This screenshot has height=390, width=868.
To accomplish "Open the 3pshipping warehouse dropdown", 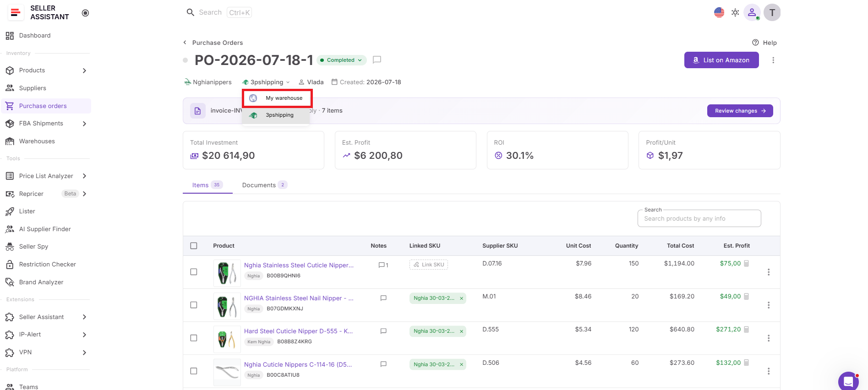I will click(x=266, y=82).
